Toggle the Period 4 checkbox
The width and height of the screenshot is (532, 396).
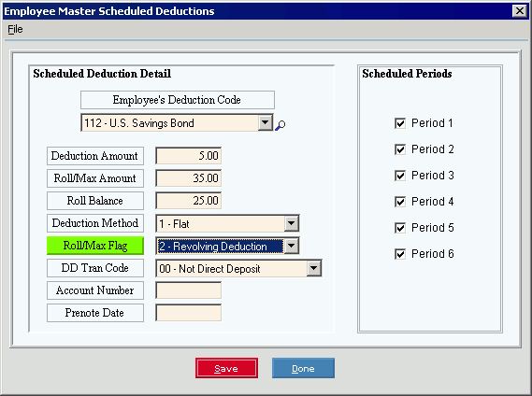[x=400, y=202]
